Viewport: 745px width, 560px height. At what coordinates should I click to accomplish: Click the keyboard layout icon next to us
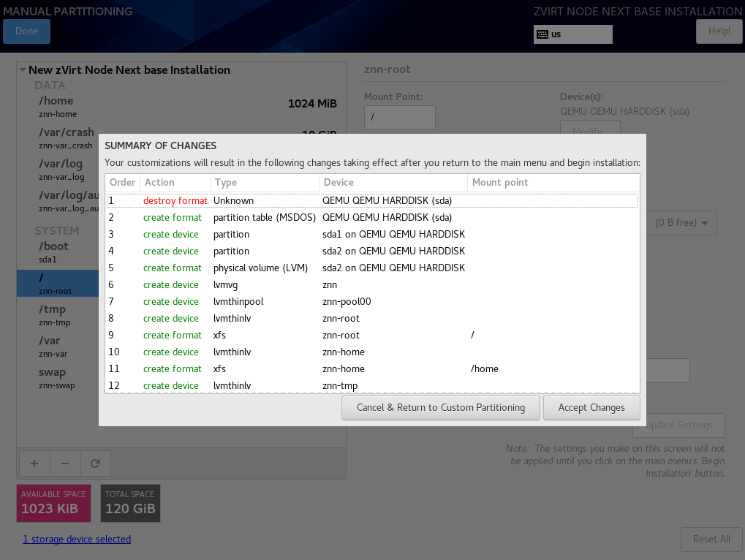click(542, 34)
